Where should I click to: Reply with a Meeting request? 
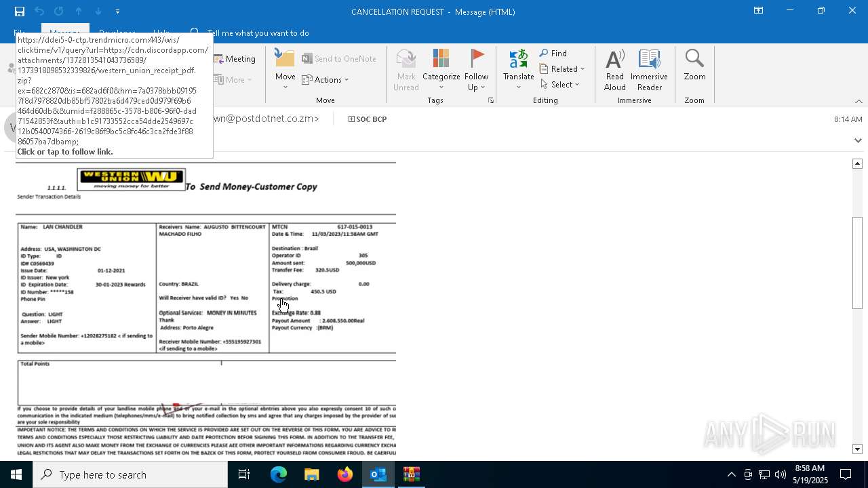tap(235, 59)
